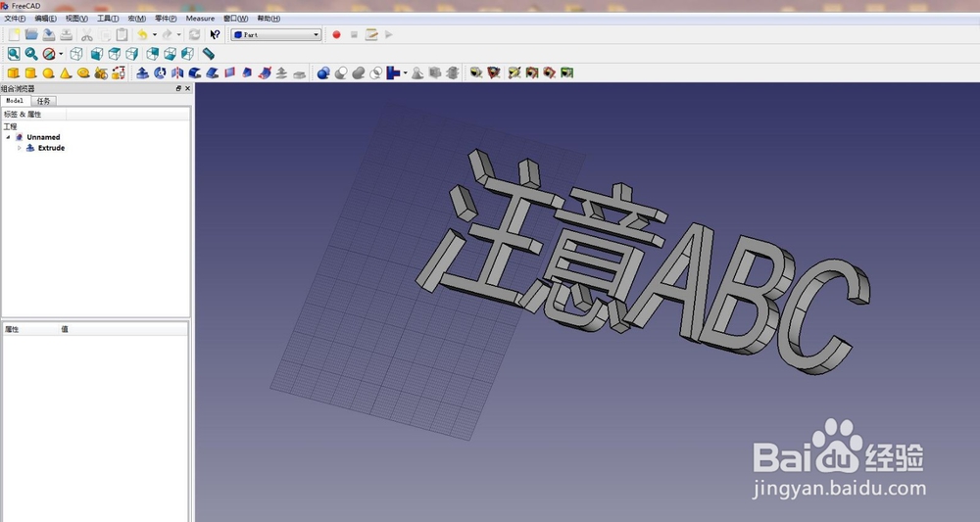Expand the Extrude tree item
Image resolution: width=980 pixels, height=522 pixels.
click(20, 148)
